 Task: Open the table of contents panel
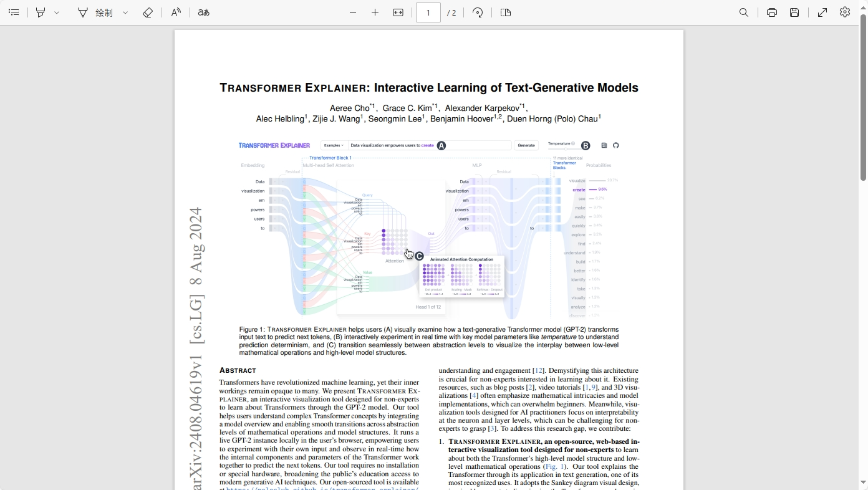(x=14, y=12)
